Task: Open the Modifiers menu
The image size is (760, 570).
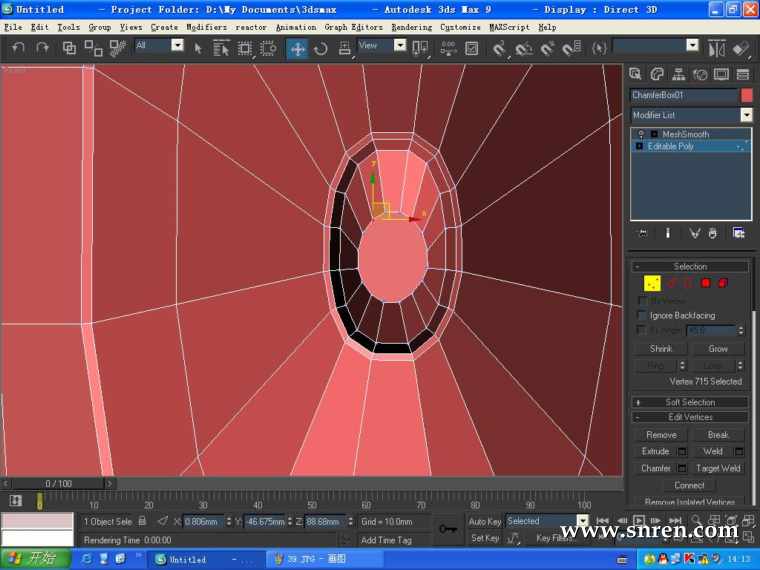Action: [x=207, y=27]
